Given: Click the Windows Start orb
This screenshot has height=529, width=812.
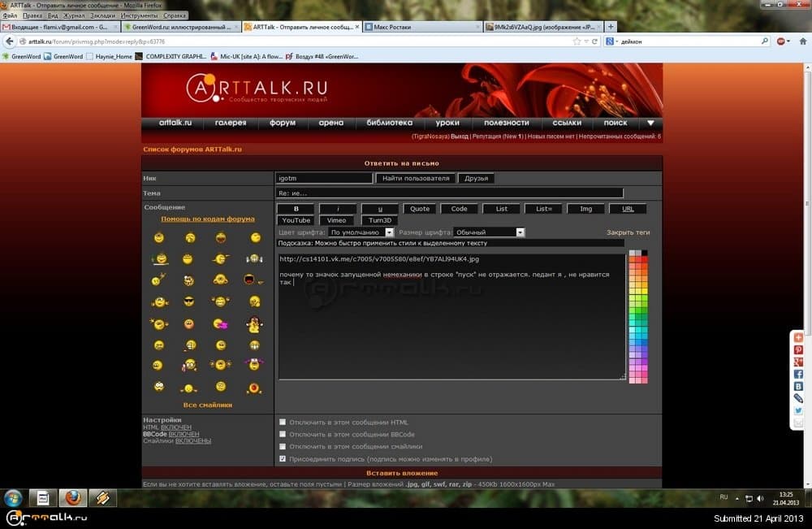Looking at the screenshot, I should click(13, 497).
